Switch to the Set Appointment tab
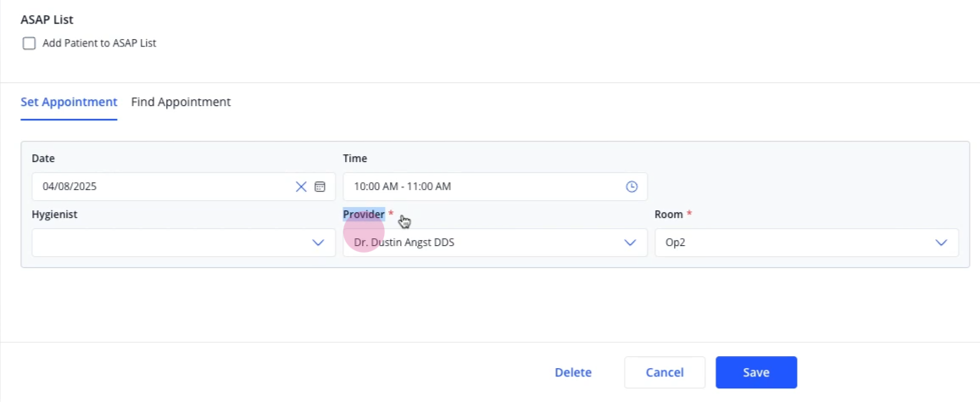Screen dimensions: 980x402 pos(69,102)
